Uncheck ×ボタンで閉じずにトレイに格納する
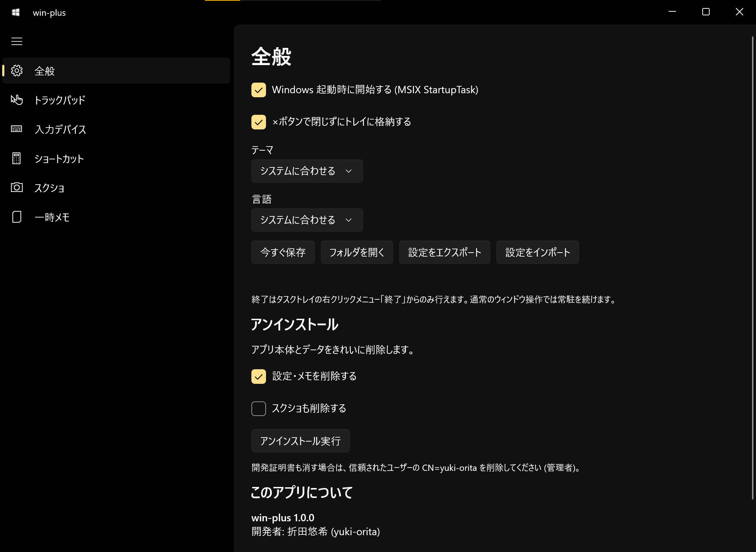The width and height of the screenshot is (756, 552). [x=259, y=122]
